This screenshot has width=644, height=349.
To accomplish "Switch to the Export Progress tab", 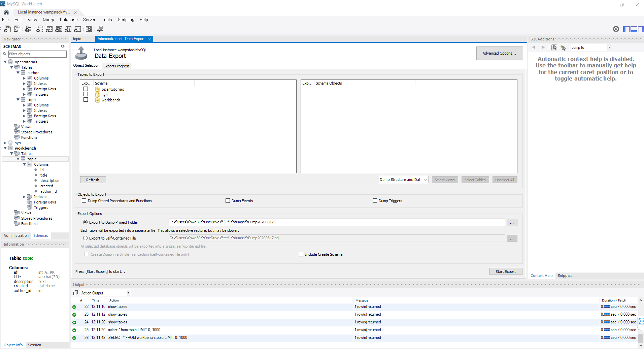I will click(x=116, y=66).
